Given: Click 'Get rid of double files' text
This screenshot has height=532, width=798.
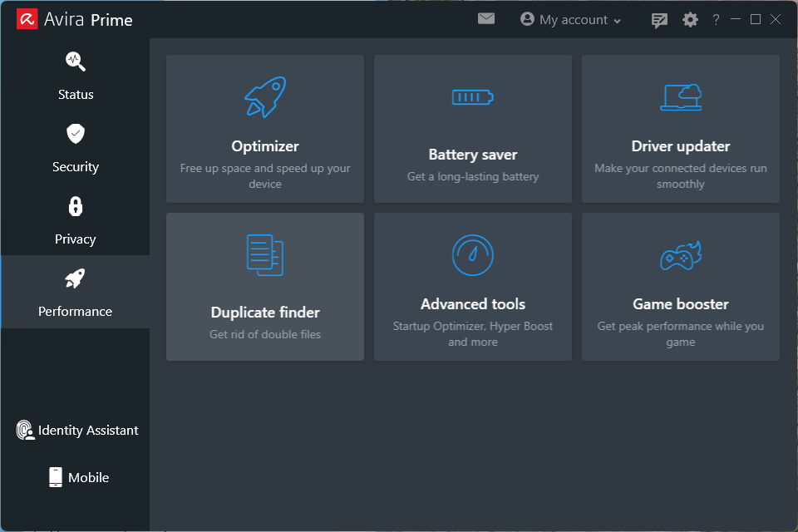Looking at the screenshot, I should point(265,334).
